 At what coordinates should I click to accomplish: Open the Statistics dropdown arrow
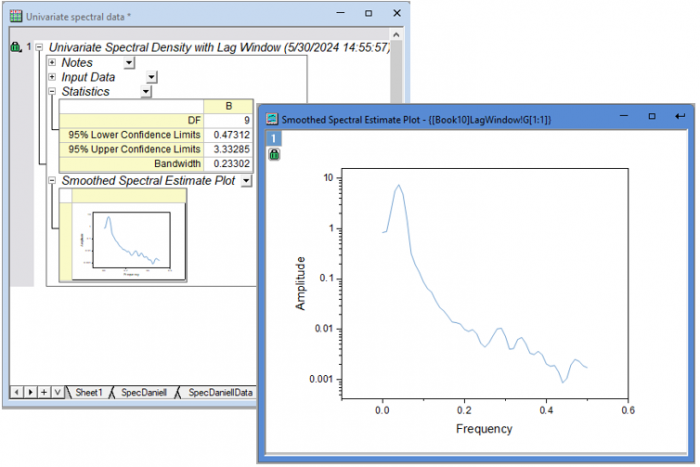146,92
